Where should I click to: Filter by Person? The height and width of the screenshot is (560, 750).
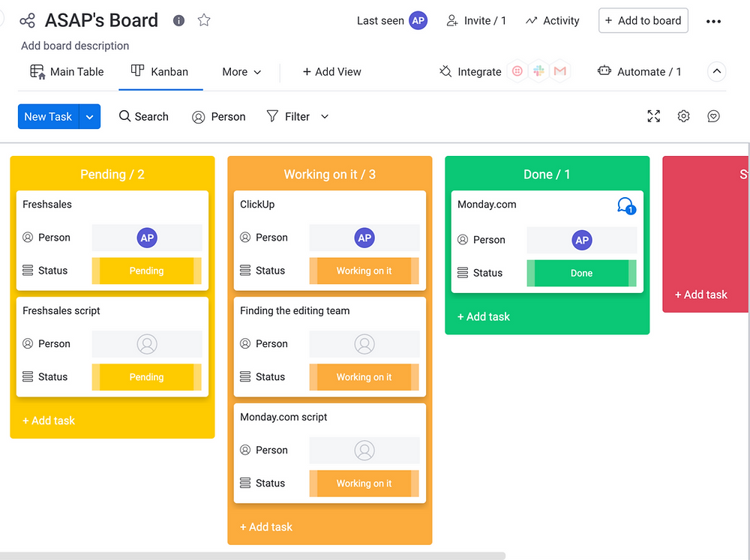click(218, 117)
